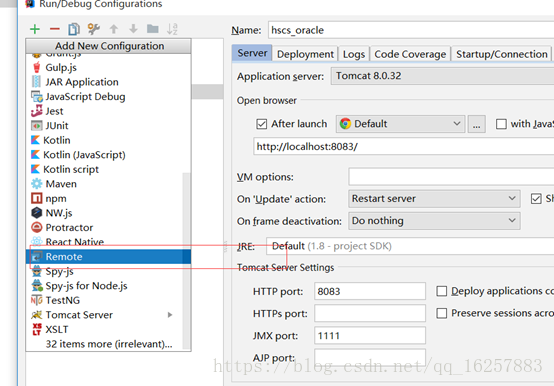
Task: Pick the Kotlin (JavaScript) entry
Action: (x=108, y=155)
